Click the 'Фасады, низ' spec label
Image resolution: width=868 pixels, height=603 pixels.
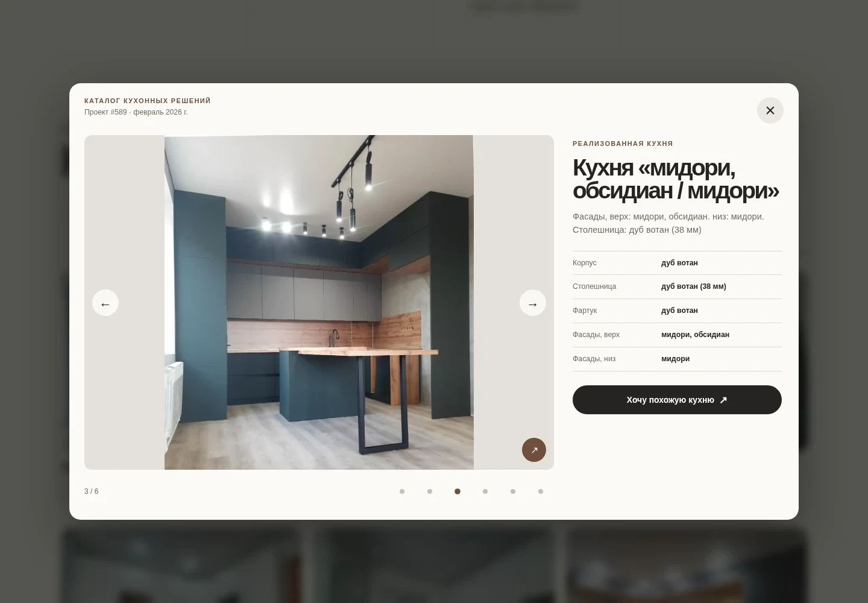594,359
